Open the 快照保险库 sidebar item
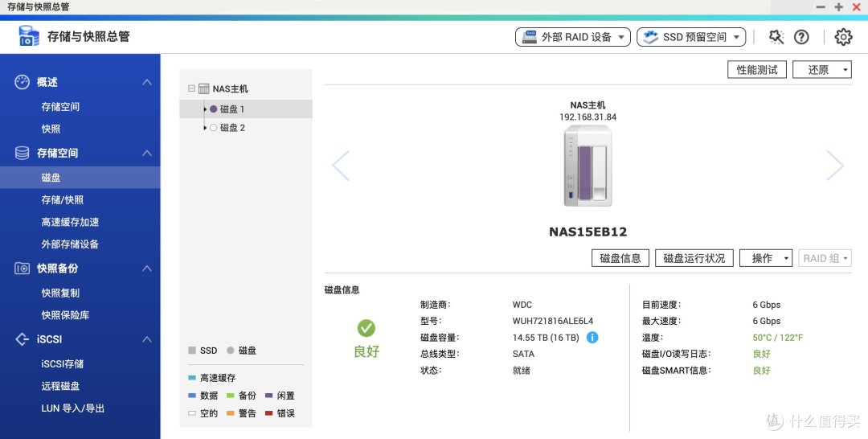 coord(65,315)
